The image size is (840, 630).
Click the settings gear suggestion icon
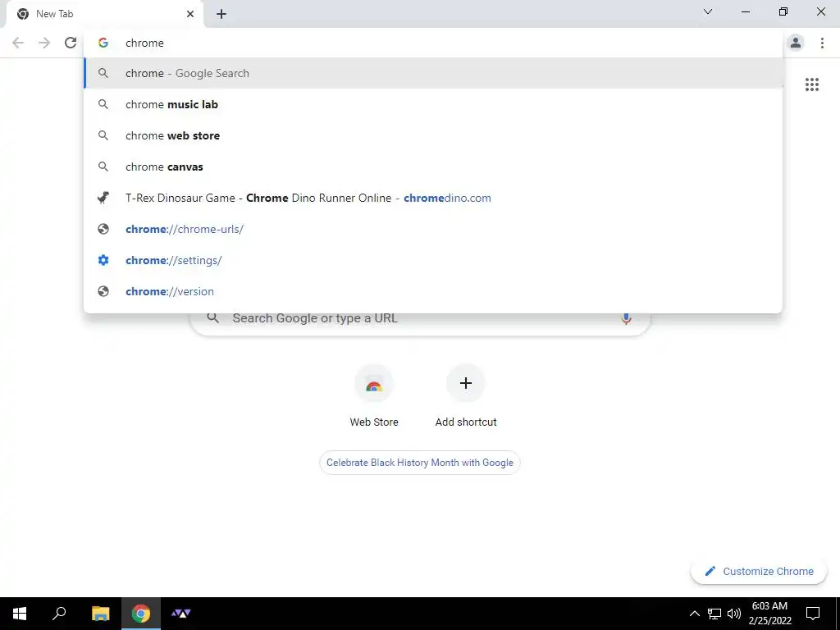pos(103,260)
